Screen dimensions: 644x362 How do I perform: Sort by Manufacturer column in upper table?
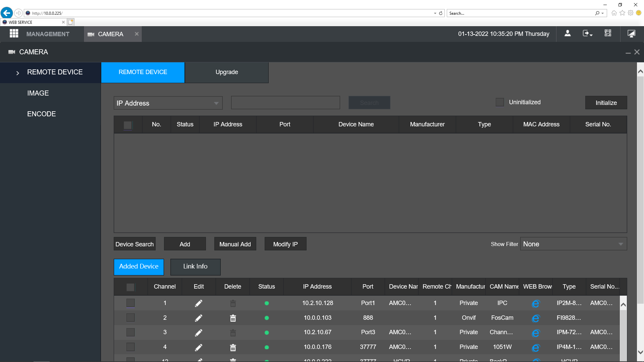427,124
